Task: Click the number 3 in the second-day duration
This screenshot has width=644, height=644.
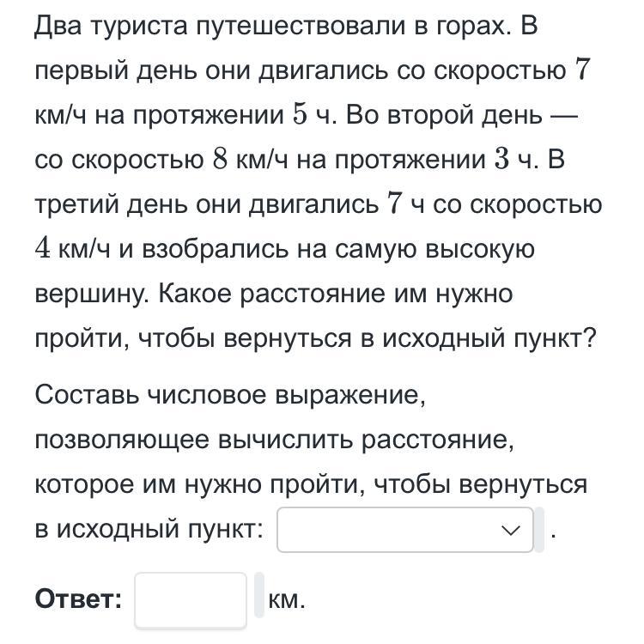Action: tap(502, 159)
